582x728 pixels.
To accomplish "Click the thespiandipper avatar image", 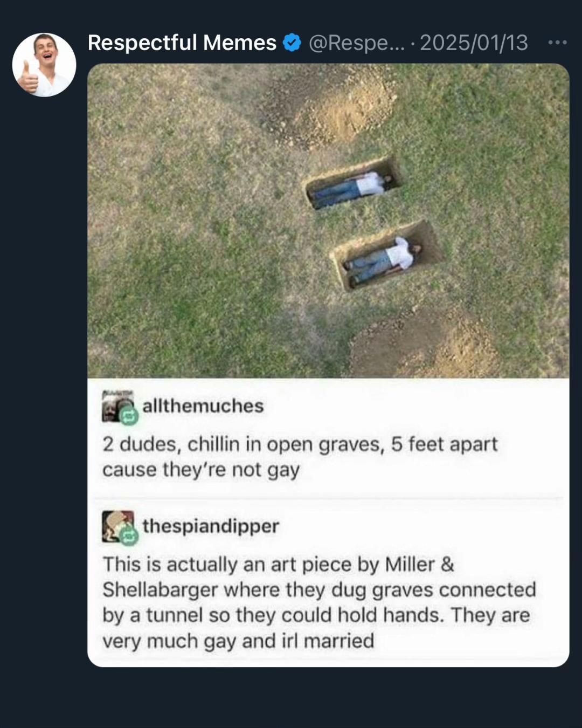I will click(118, 527).
